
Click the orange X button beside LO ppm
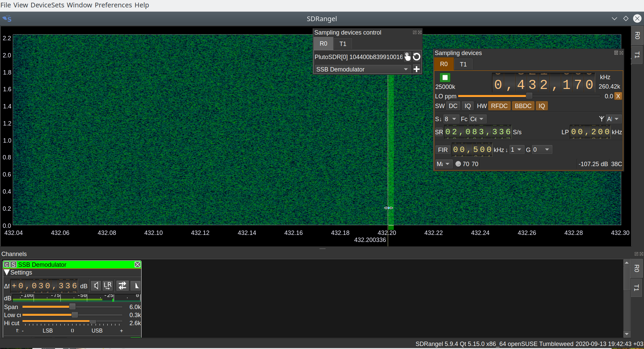(x=618, y=96)
